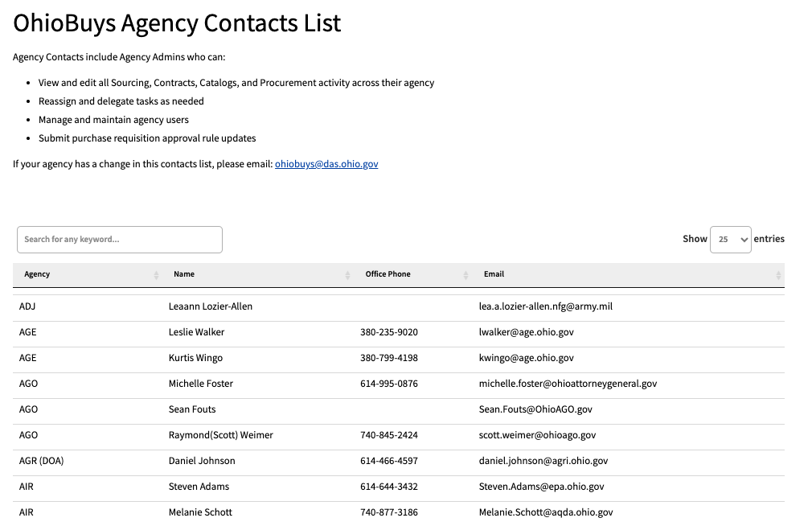
Task: Click the chevron arrow in the entries selector
Action: coord(744,239)
